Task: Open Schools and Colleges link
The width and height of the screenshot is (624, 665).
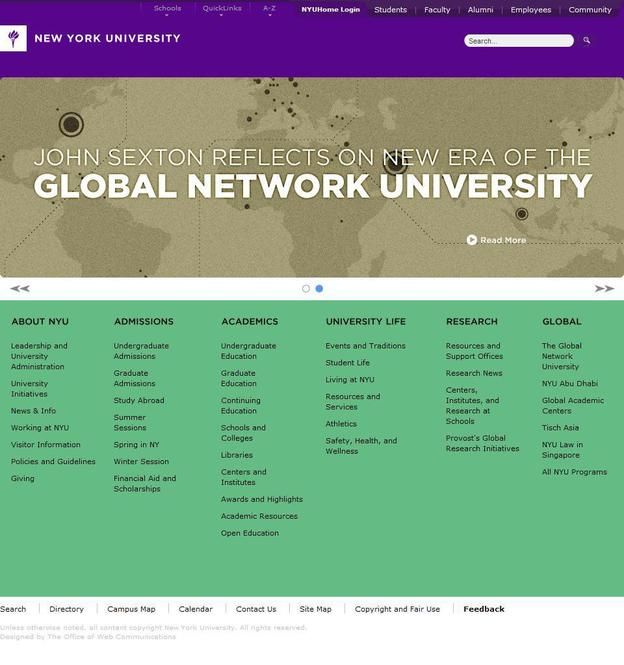Action: 243,433
